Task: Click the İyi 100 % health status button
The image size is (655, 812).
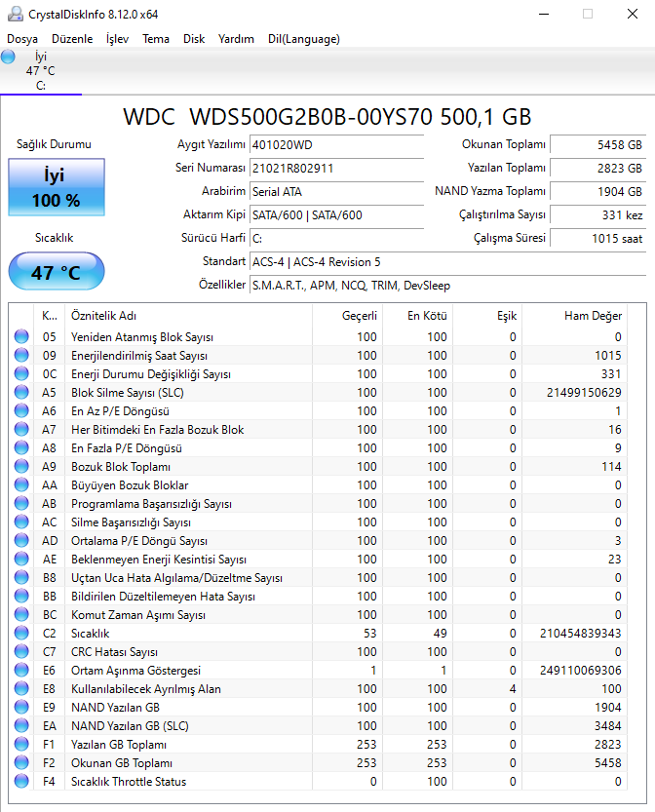Action: (57, 187)
